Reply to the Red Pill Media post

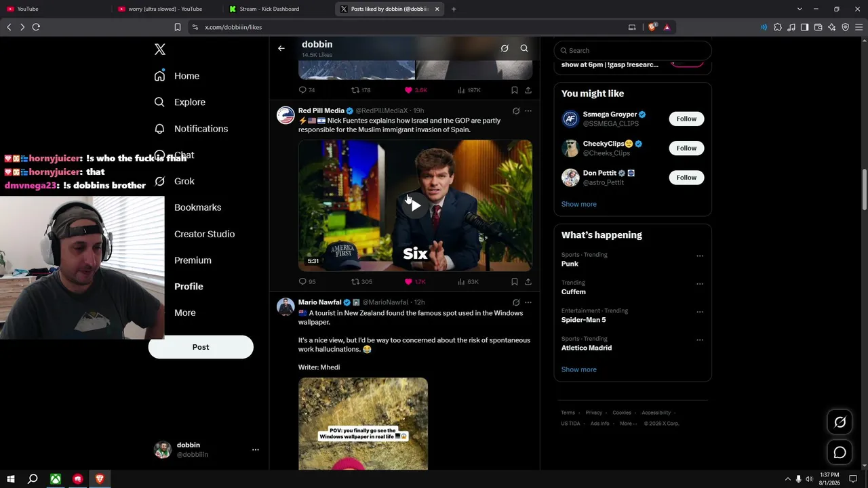[x=307, y=281]
